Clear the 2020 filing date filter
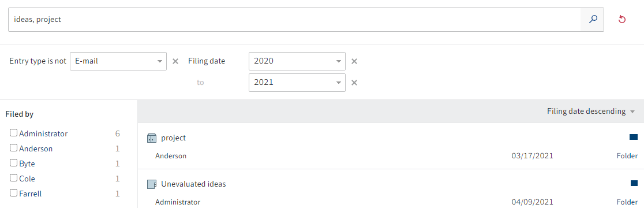Image resolution: width=644 pixels, height=208 pixels. point(354,61)
